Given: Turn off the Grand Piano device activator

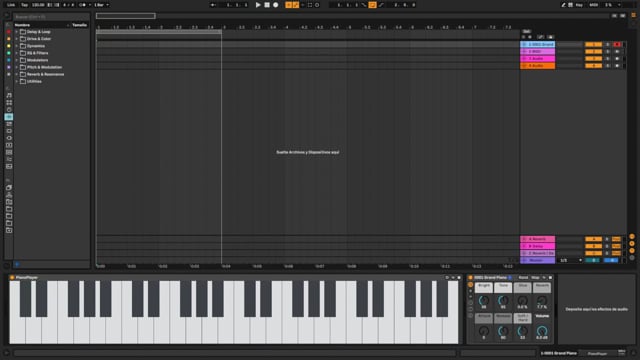Looking at the screenshot, I should coord(470,278).
